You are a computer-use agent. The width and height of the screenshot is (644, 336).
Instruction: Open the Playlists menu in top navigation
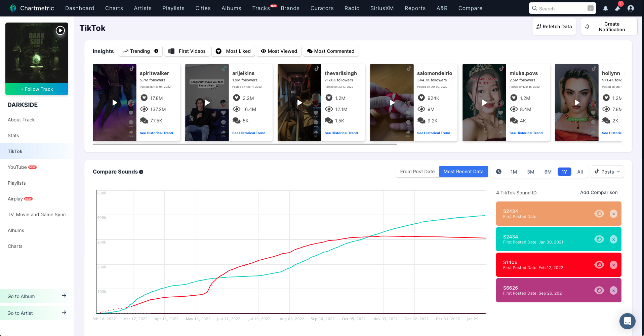pos(173,8)
